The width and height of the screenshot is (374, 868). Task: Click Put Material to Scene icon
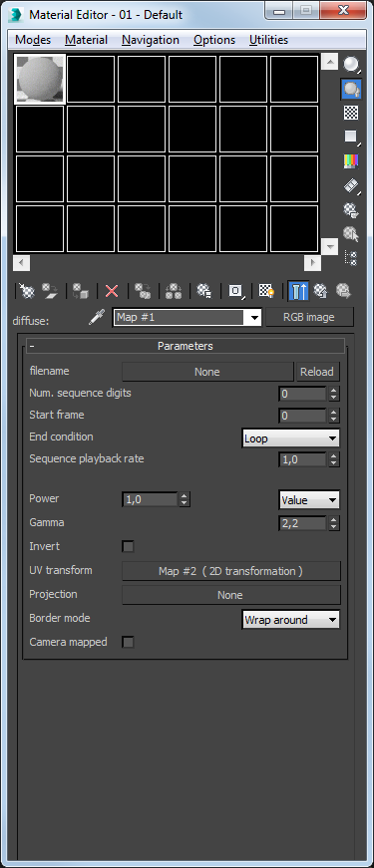coord(51,291)
